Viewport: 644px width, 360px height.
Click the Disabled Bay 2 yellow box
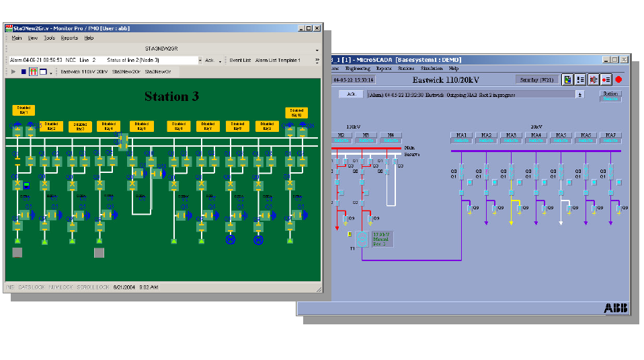pyautogui.click(x=51, y=126)
